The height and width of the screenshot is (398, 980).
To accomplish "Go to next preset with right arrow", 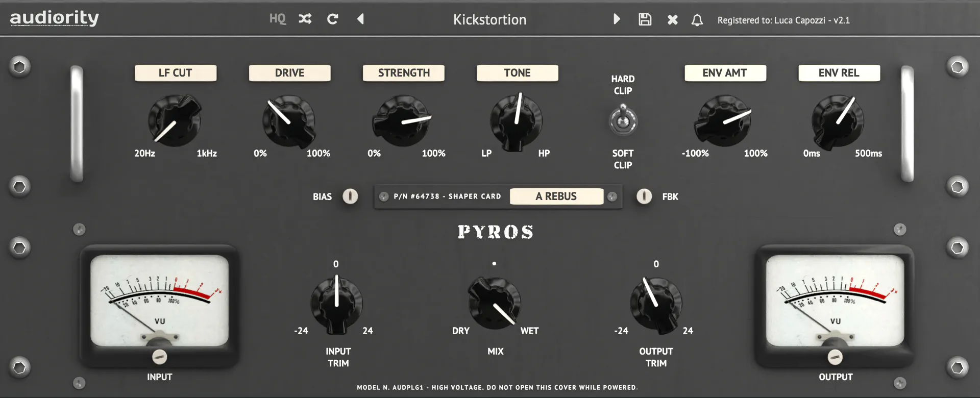I will coord(617,19).
